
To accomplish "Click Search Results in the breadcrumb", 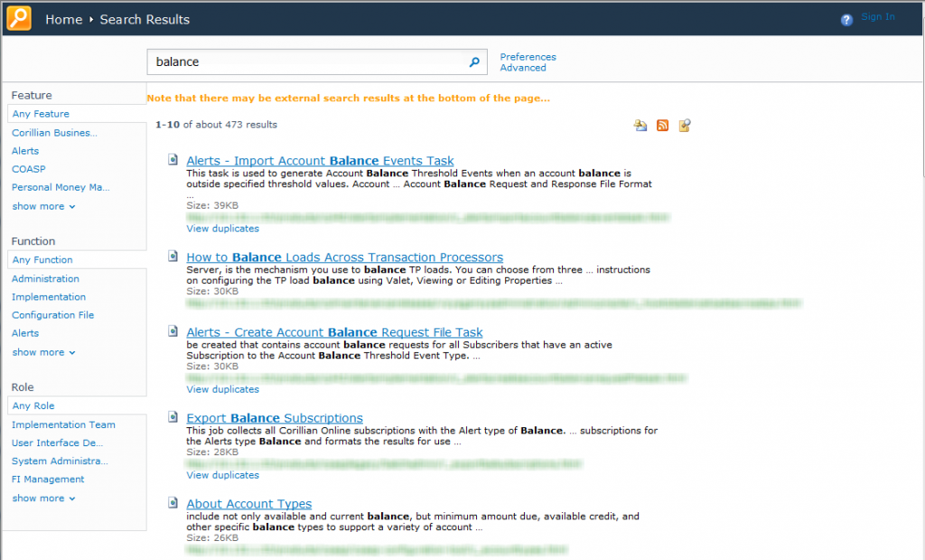I will pyautogui.click(x=145, y=20).
